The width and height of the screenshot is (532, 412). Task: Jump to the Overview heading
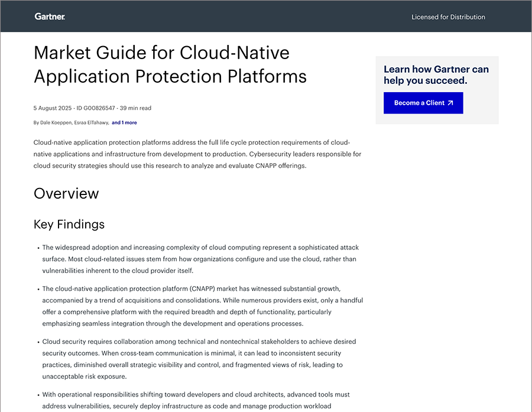[66, 193]
